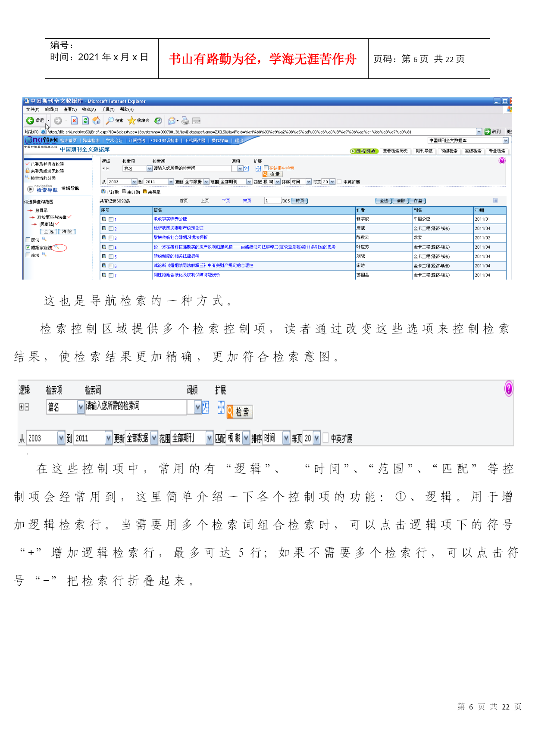Open article link 谈谈事实收养公证
The image size is (535, 756).
[170, 219]
